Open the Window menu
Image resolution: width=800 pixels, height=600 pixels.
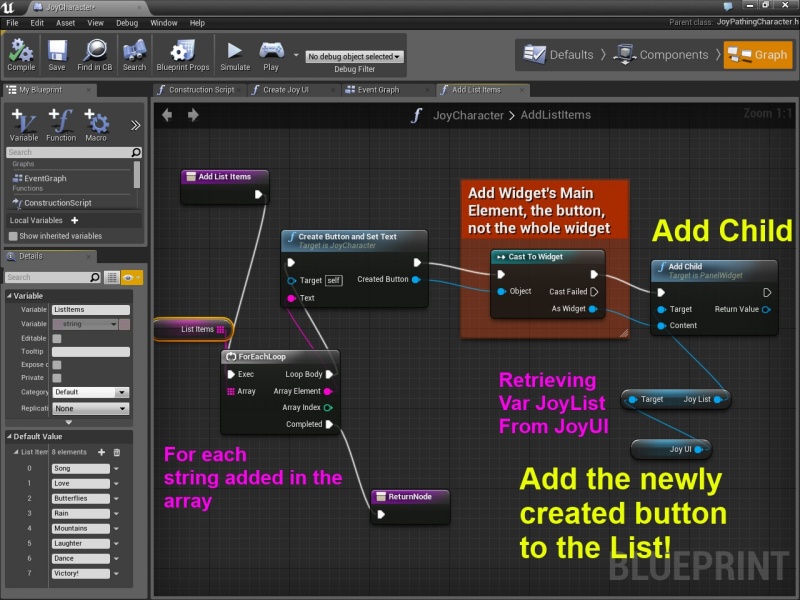click(164, 23)
